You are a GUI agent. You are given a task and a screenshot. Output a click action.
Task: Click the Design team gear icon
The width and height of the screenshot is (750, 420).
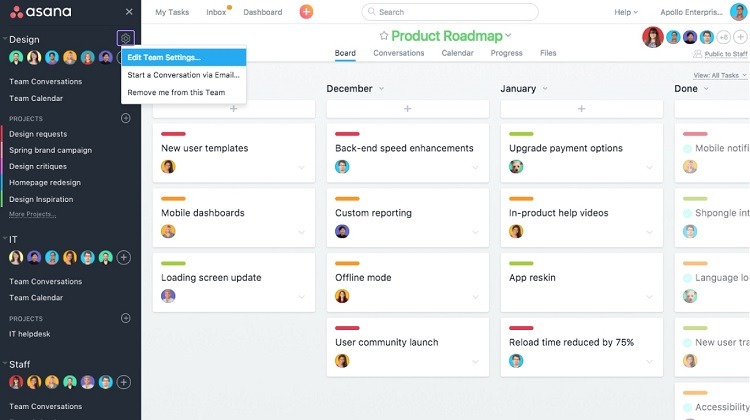point(125,38)
